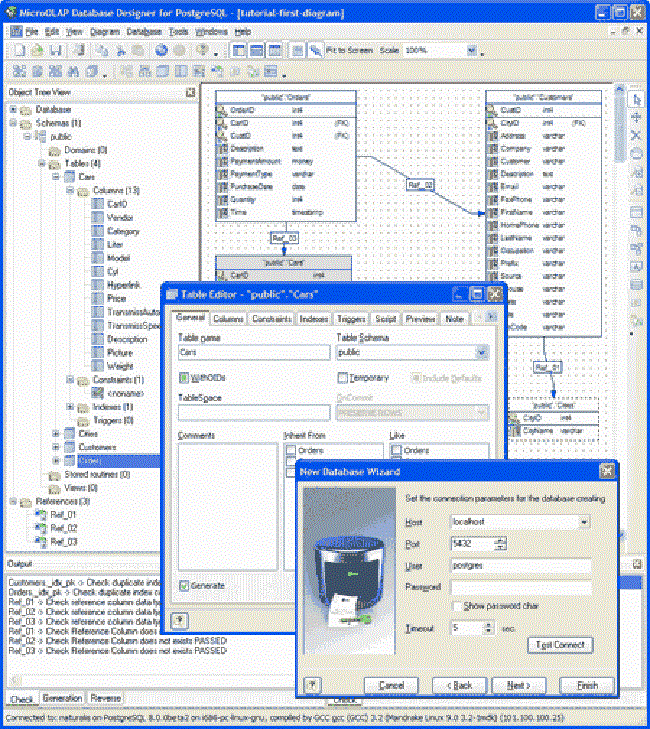Image resolution: width=650 pixels, height=729 pixels.
Task: Select the Ref_02 label in diagram
Action: click(420, 185)
